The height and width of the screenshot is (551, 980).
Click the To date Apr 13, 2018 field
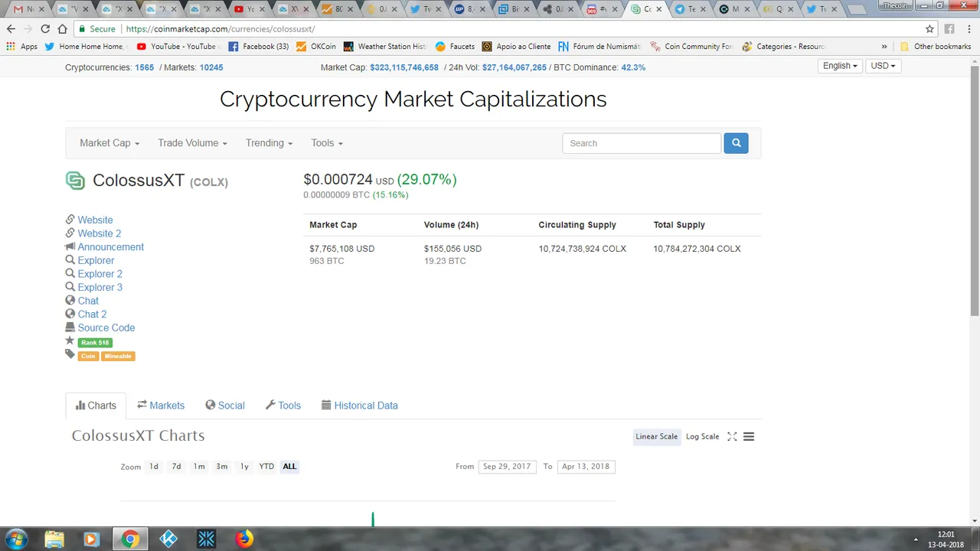coord(586,466)
